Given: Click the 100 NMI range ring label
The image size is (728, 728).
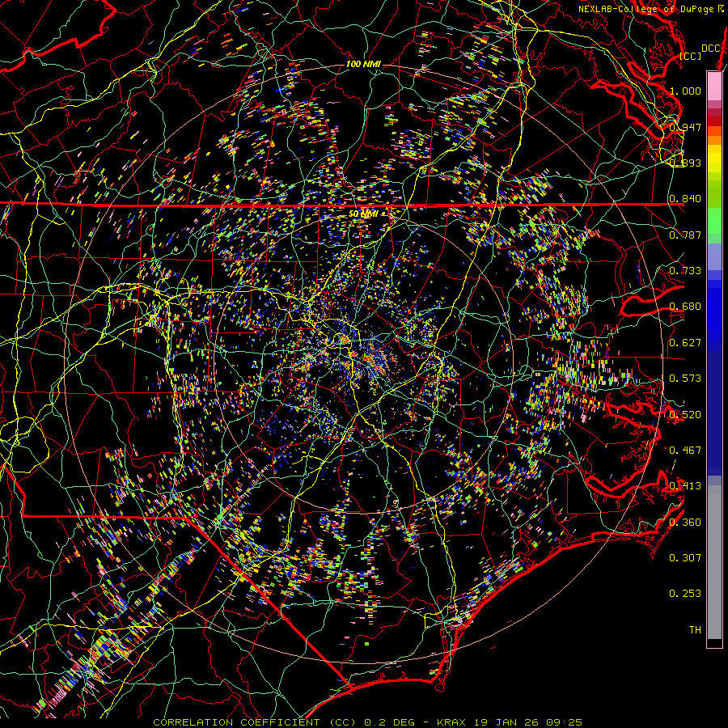Looking at the screenshot, I should click(x=363, y=64).
